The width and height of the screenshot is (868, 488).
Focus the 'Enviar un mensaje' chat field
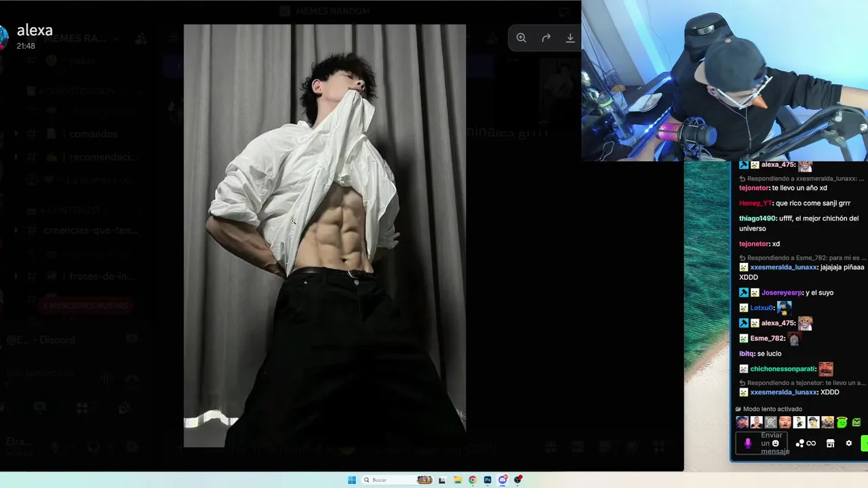coord(762,443)
